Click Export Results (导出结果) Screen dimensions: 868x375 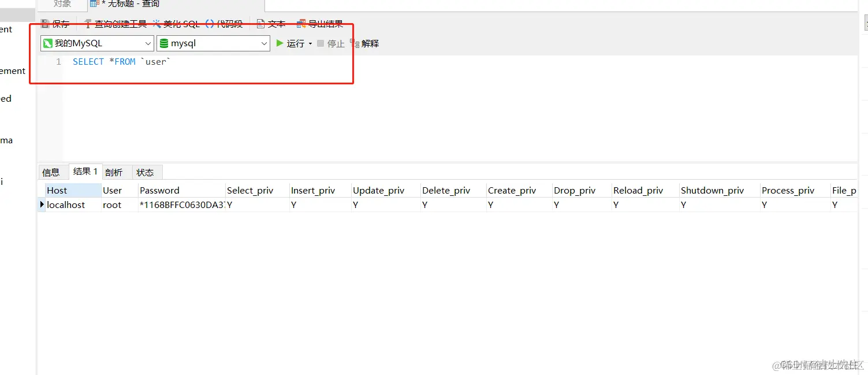[320, 24]
